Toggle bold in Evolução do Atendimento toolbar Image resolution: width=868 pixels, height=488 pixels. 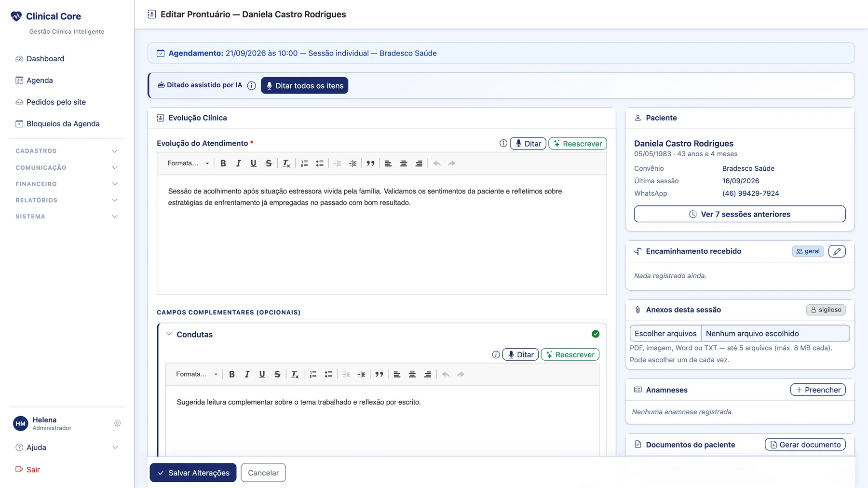pyautogui.click(x=223, y=163)
